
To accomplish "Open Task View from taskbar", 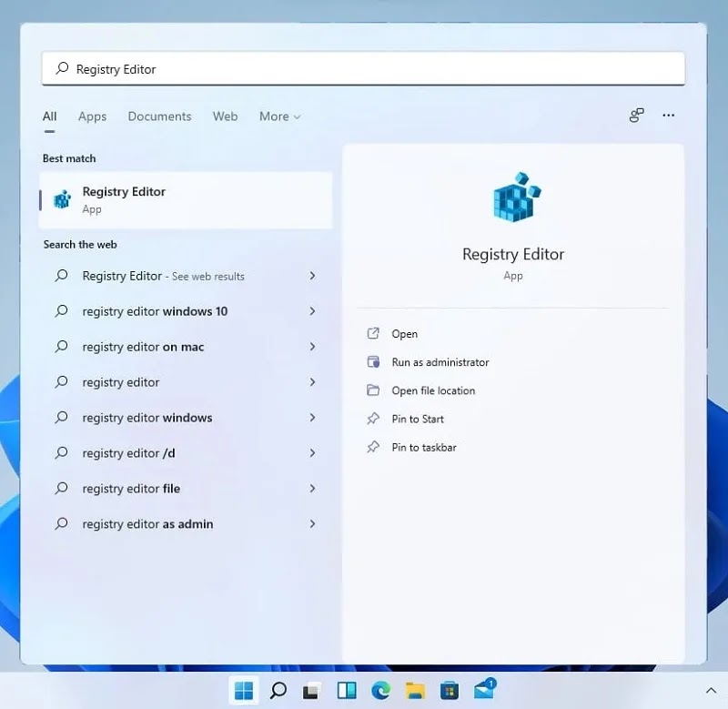I will click(311, 691).
